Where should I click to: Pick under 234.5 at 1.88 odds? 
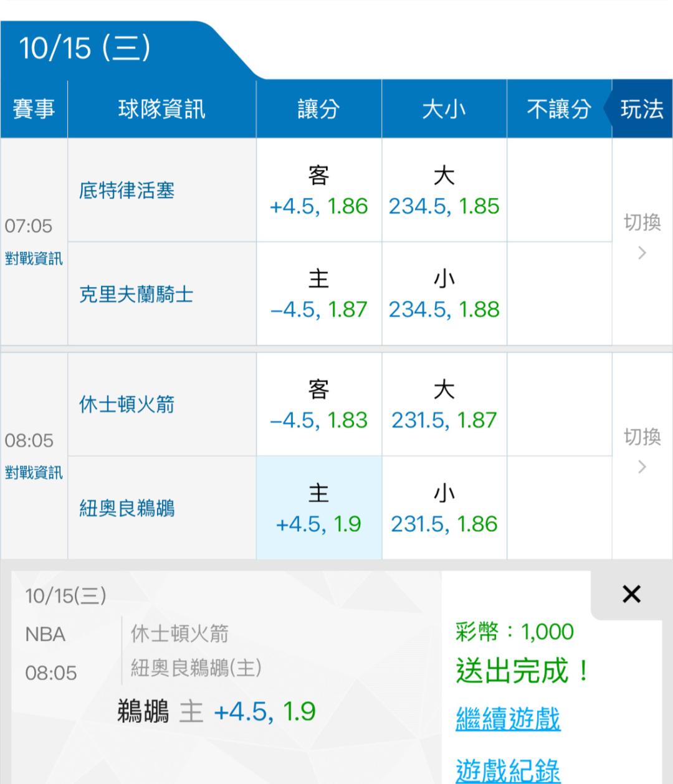pos(444,294)
